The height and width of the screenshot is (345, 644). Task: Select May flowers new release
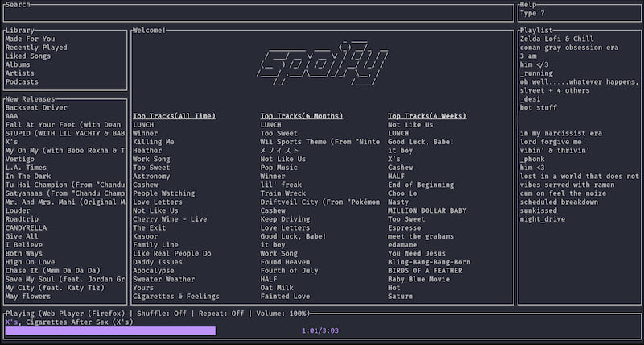(x=28, y=297)
